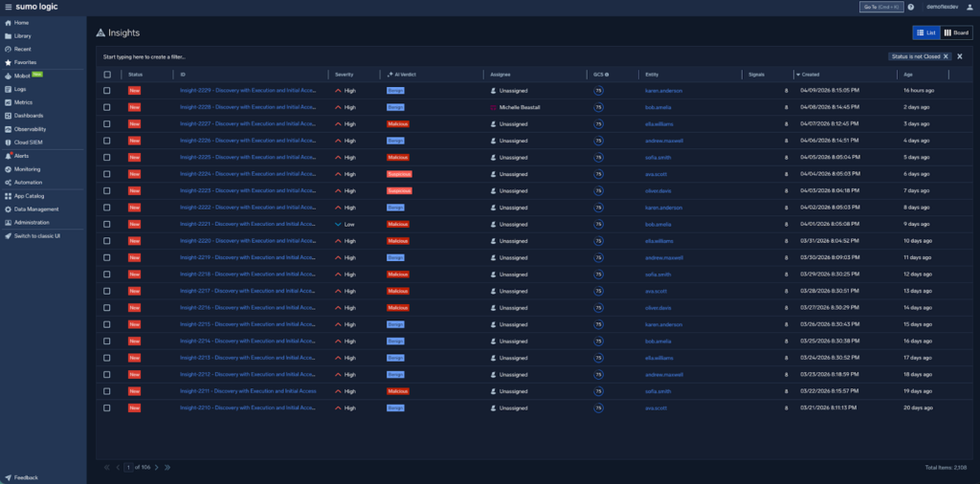Click the GCS column info icon
The image size is (980, 484).
(x=607, y=74)
